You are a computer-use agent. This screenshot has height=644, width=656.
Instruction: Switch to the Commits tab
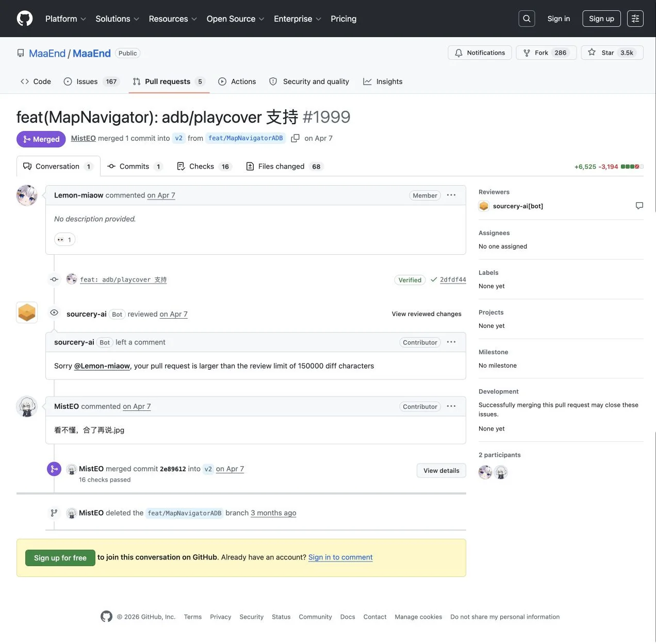[x=135, y=167]
